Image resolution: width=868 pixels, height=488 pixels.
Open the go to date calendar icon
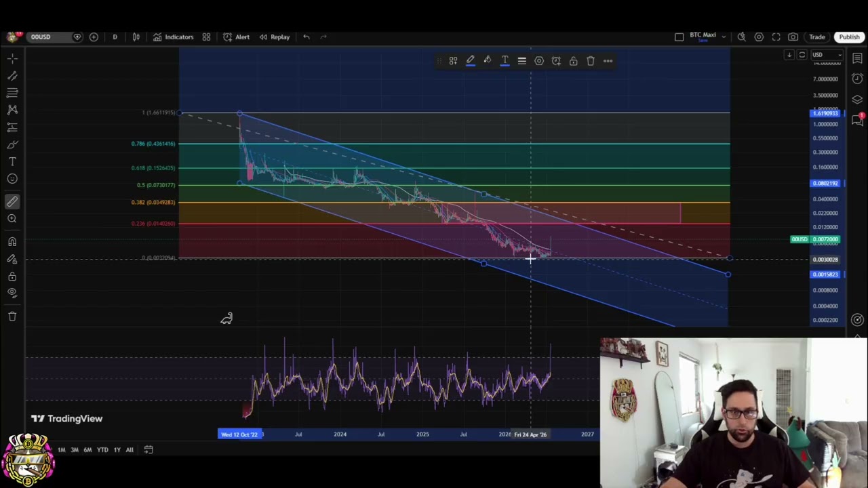149,449
